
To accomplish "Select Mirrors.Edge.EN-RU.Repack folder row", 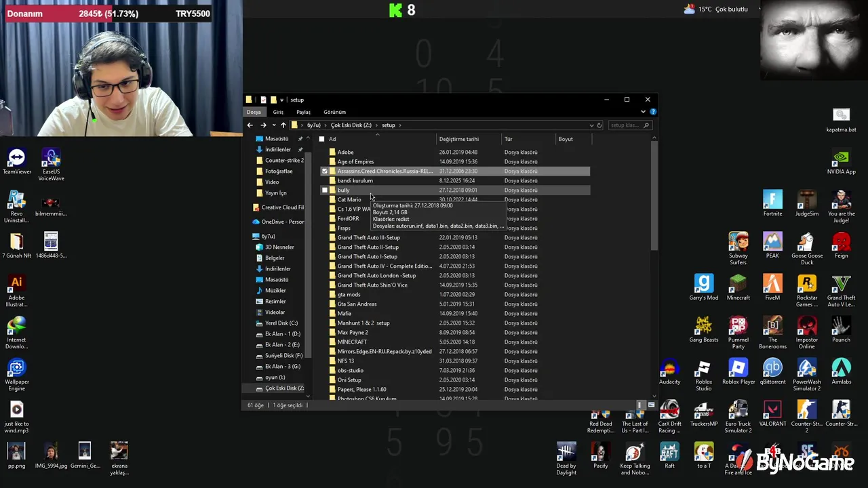I will (454, 352).
